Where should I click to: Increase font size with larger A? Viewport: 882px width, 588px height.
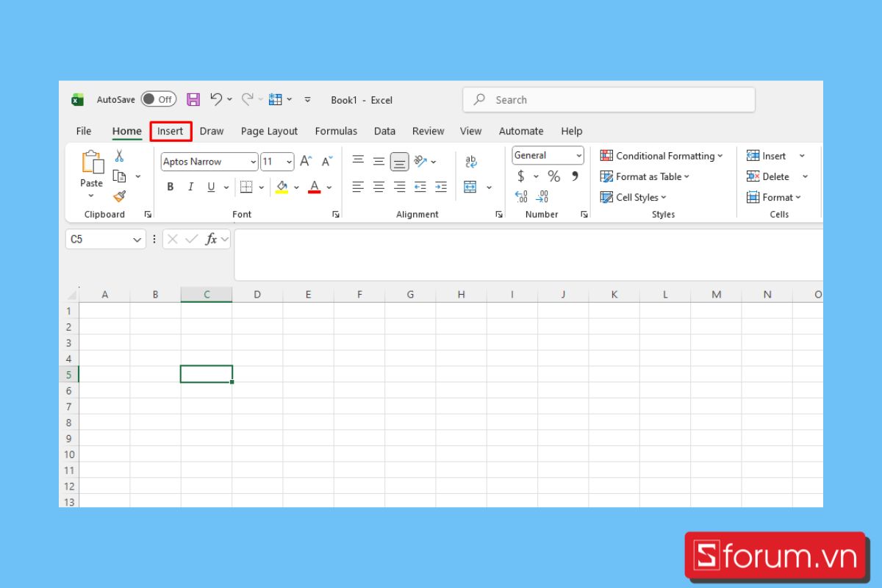pyautogui.click(x=306, y=162)
